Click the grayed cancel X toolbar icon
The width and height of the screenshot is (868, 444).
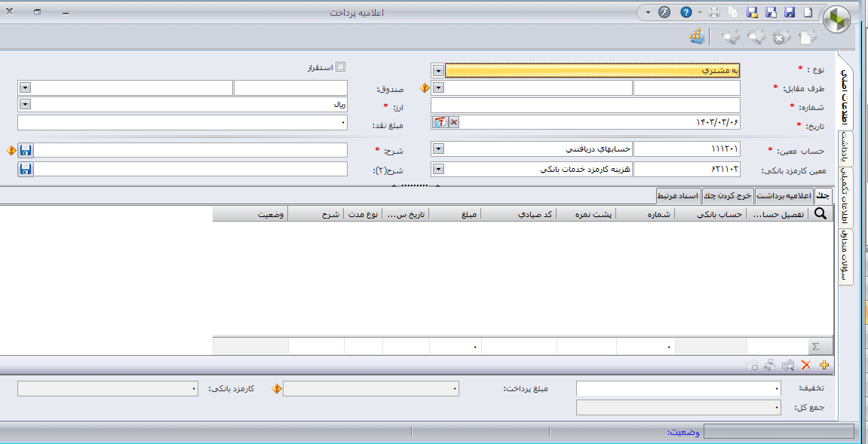[x=780, y=37]
